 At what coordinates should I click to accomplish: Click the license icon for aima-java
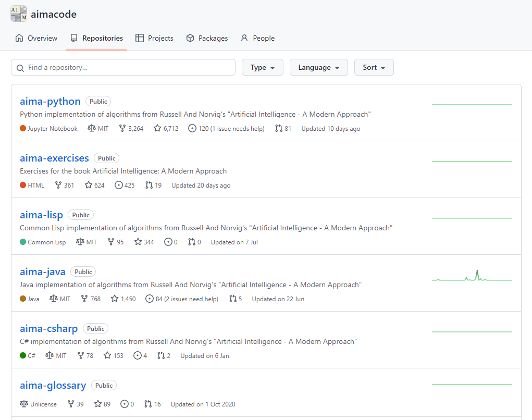[54, 299]
